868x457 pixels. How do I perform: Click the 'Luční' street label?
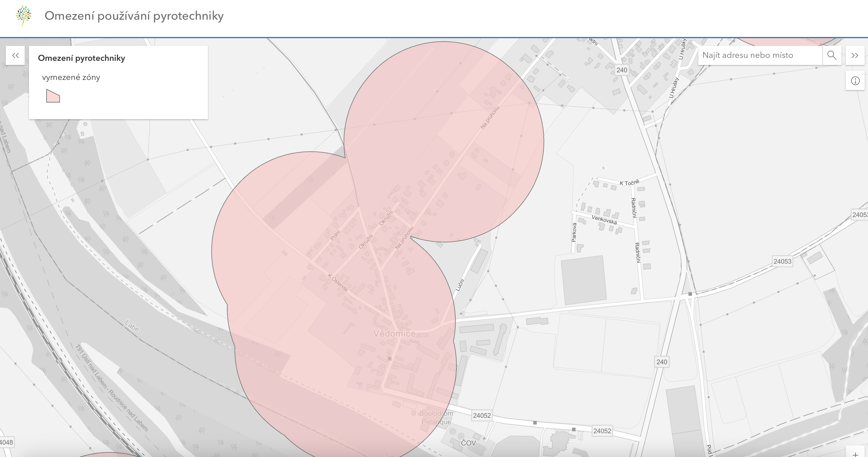click(460, 285)
